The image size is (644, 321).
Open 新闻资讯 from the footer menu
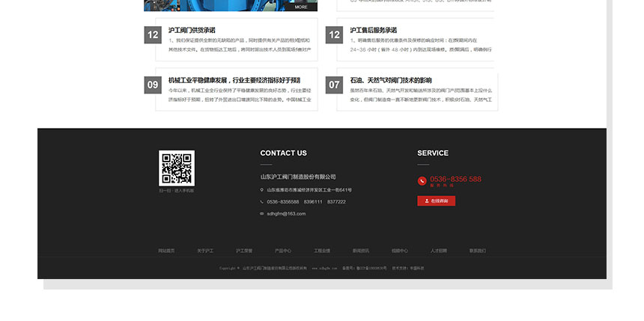tap(361, 251)
